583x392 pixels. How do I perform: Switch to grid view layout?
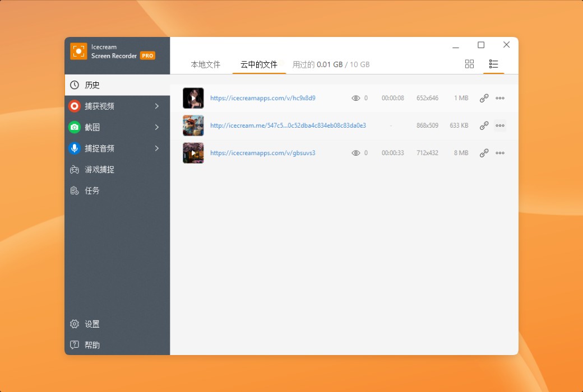point(469,64)
